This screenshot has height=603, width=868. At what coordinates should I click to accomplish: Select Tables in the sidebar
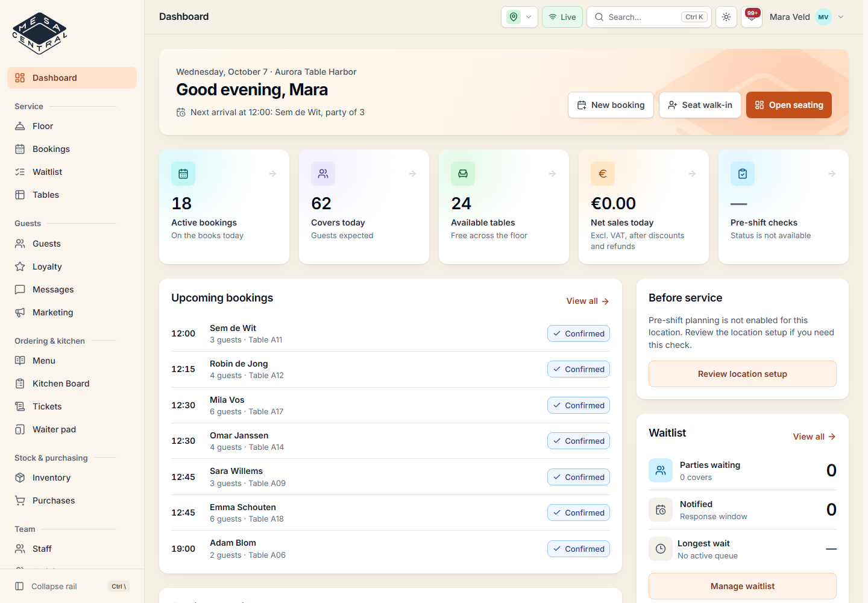(x=72, y=195)
